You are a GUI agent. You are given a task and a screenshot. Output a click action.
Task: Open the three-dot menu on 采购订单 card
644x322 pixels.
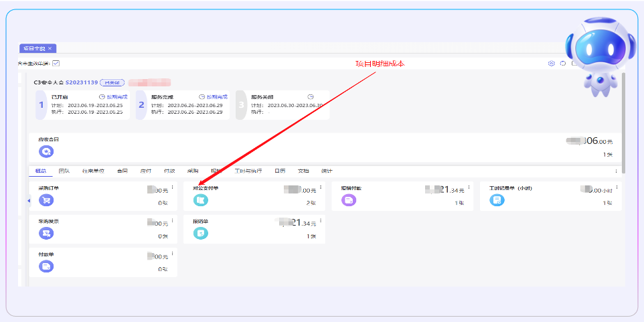click(x=172, y=187)
